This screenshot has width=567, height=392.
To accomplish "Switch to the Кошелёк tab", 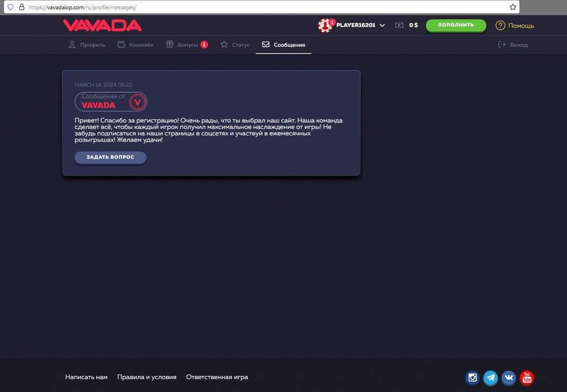I will click(x=135, y=45).
